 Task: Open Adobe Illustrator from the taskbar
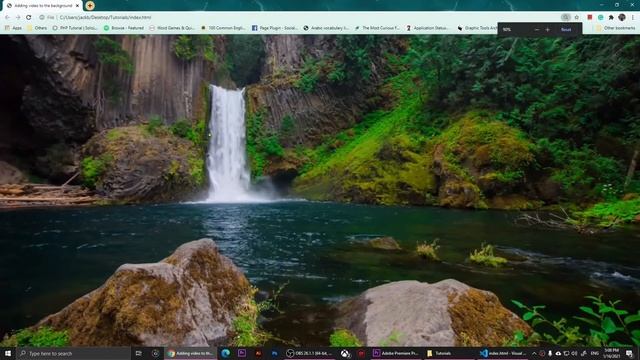[x=258, y=353]
